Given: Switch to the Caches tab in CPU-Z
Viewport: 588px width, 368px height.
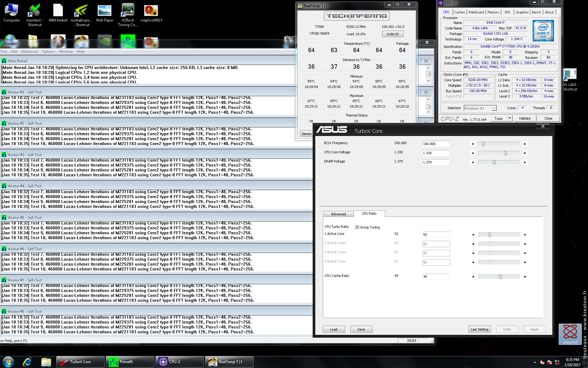Looking at the screenshot, I should (x=459, y=12).
